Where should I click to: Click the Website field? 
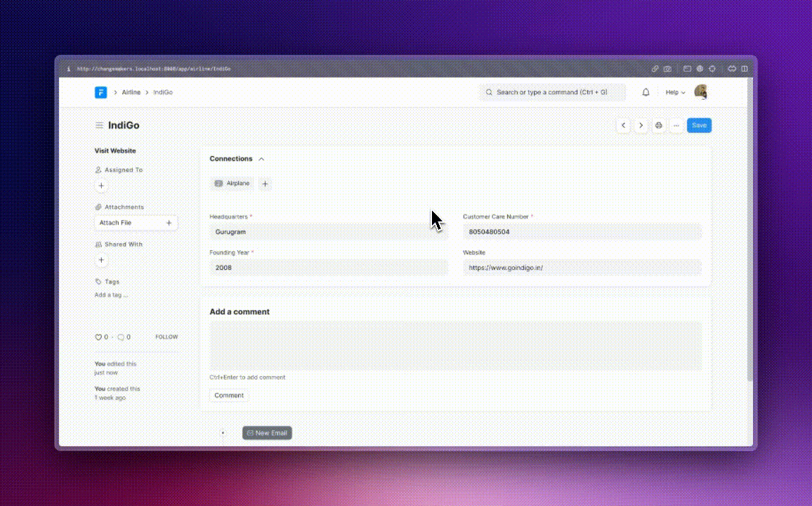pos(582,268)
